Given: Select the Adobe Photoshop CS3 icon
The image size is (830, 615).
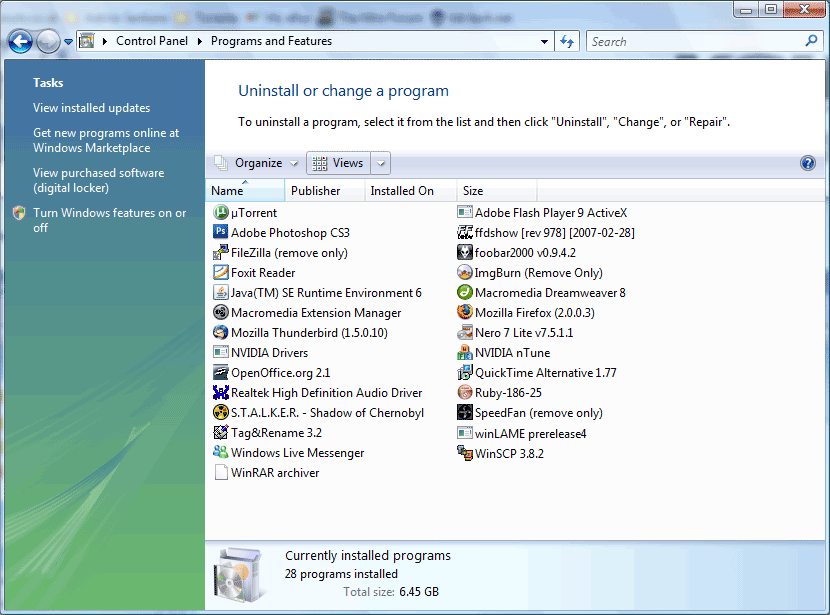Looking at the screenshot, I should pyautogui.click(x=220, y=232).
